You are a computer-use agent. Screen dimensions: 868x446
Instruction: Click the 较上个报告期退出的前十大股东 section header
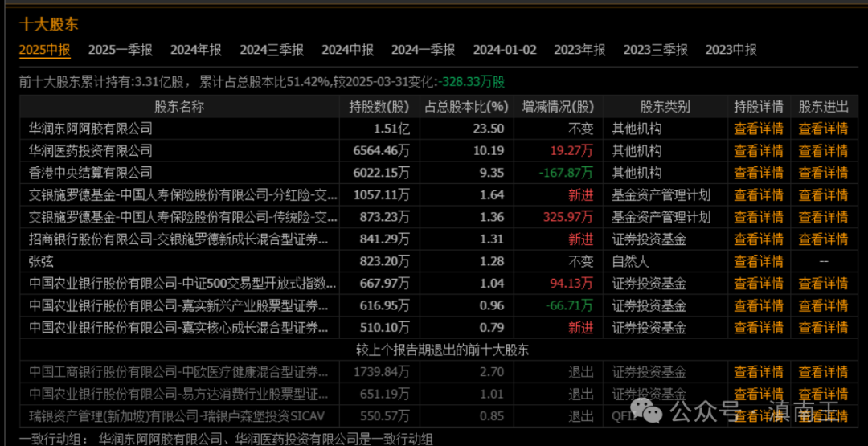[x=442, y=350]
